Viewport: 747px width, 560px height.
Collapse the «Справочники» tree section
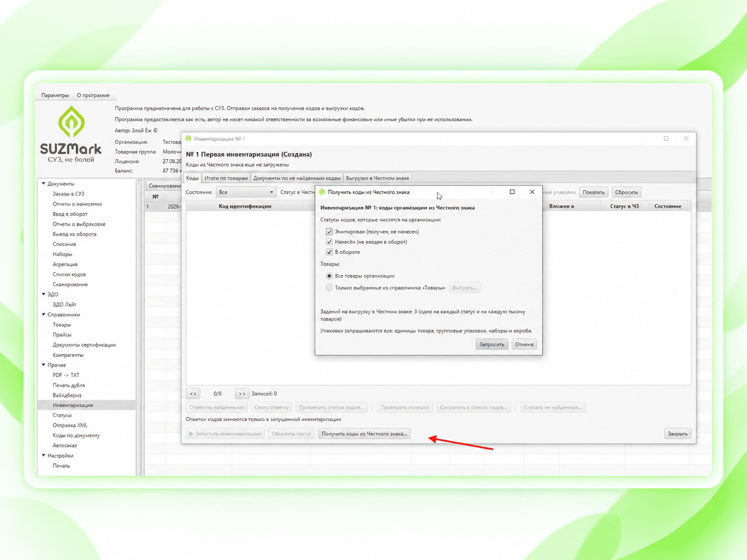(x=44, y=315)
